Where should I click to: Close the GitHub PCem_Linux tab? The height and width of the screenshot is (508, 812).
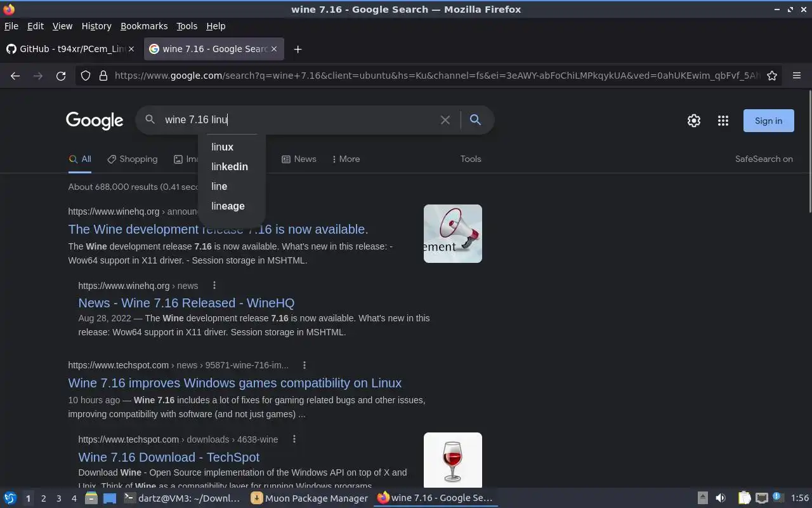point(131,49)
